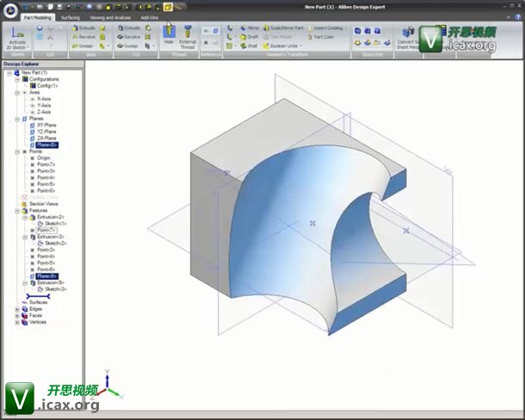Image resolution: width=525 pixels, height=420 pixels.
Task: Select Sketch<2> in the Features list
Action: pos(56,244)
